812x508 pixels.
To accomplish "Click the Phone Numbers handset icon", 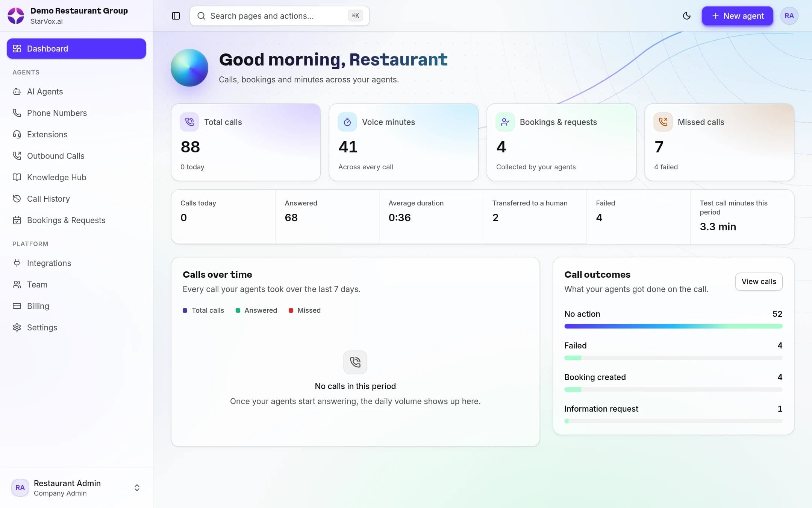I will click(17, 113).
